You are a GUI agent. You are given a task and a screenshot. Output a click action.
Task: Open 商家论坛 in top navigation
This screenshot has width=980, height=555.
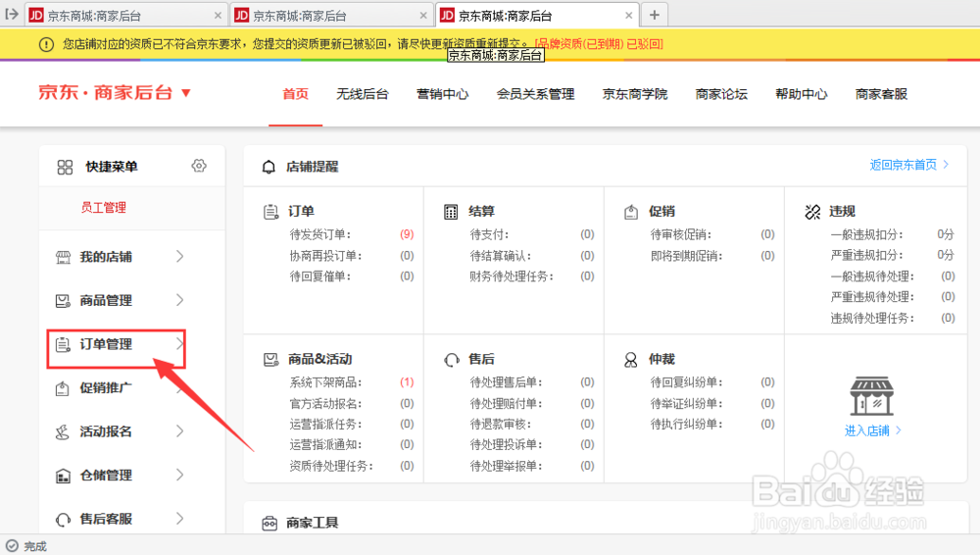(721, 94)
